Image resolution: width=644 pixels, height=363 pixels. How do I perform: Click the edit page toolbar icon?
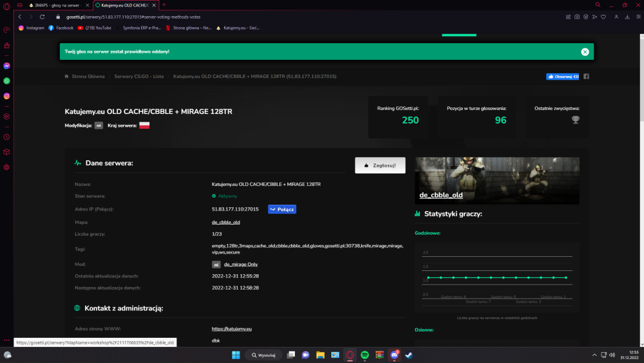[569, 17]
